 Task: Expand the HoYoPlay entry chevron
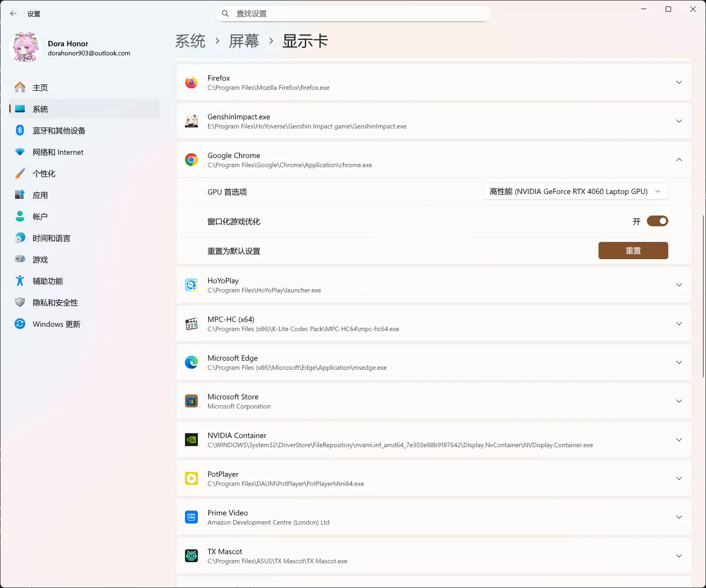point(679,285)
